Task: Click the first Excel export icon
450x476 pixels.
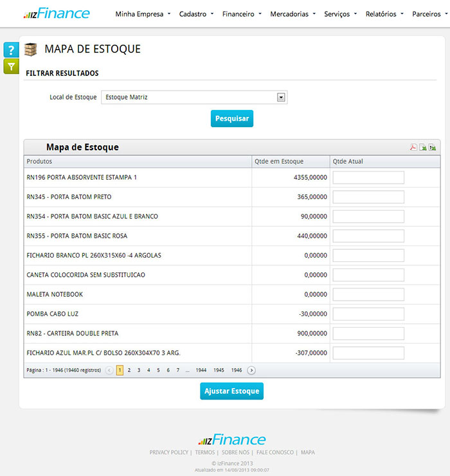Action: click(x=423, y=147)
